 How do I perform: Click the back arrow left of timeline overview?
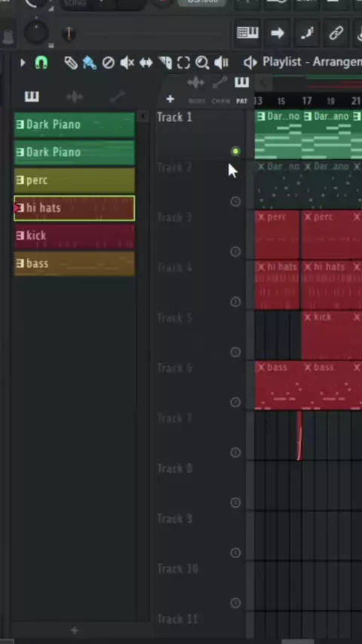point(263,83)
